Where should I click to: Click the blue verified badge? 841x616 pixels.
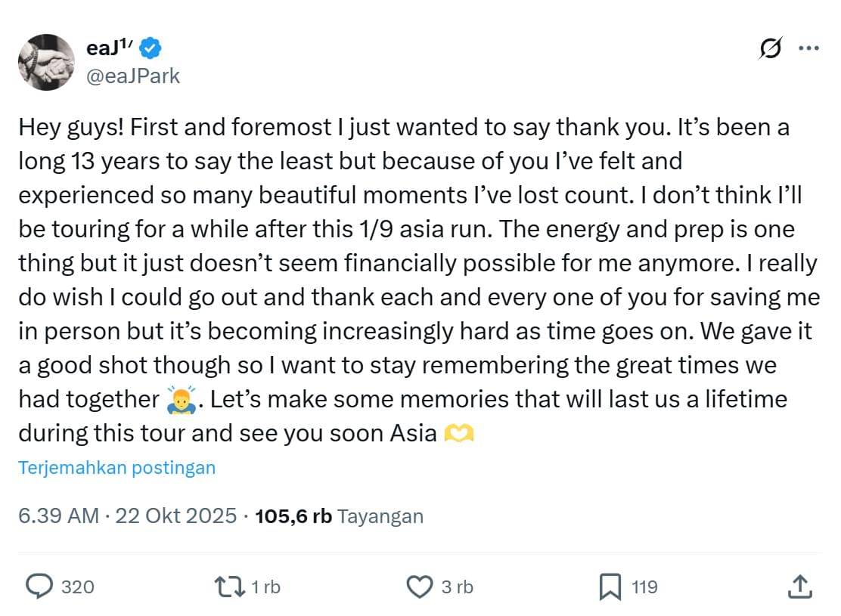point(151,48)
